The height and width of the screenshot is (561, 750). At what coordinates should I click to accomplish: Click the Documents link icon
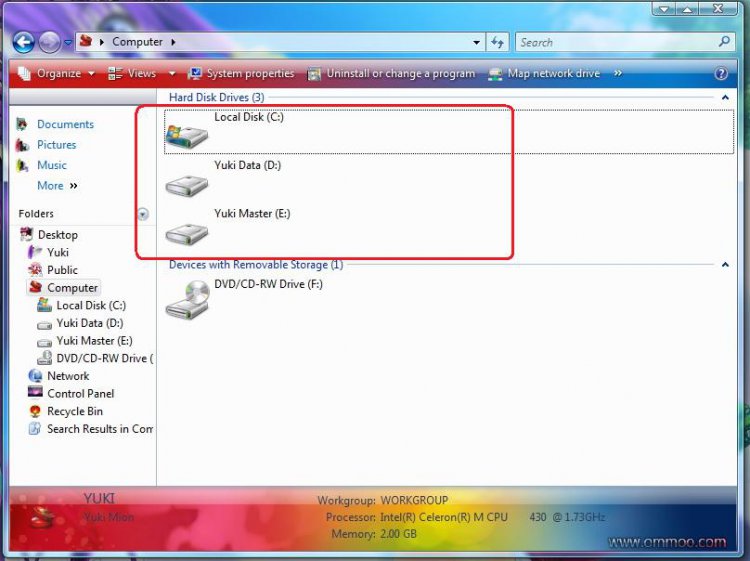pyautogui.click(x=22, y=124)
